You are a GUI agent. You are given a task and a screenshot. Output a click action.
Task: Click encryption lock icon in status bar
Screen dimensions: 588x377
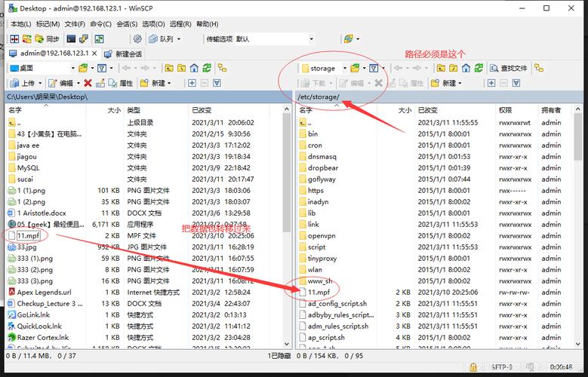(x=473, y=367)
